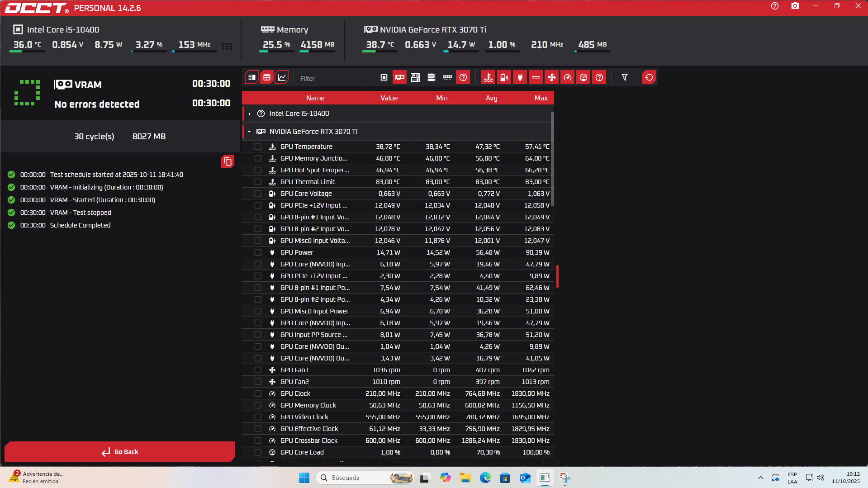Screen dimensions: 868x488
Task: Toggle the power plug sensor filter
Action: 520,77
